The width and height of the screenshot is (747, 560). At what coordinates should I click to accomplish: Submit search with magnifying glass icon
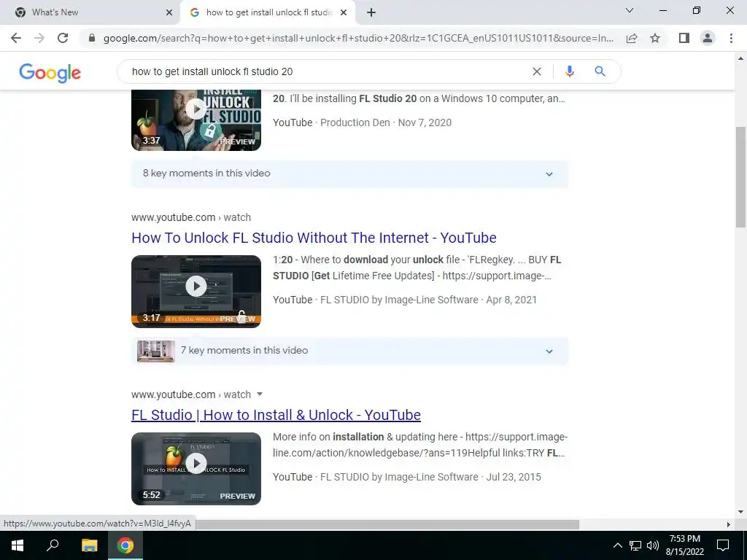600,71
